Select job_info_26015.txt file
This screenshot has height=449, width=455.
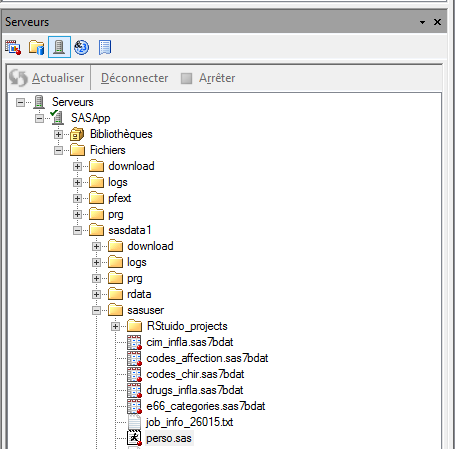point(189,422)
